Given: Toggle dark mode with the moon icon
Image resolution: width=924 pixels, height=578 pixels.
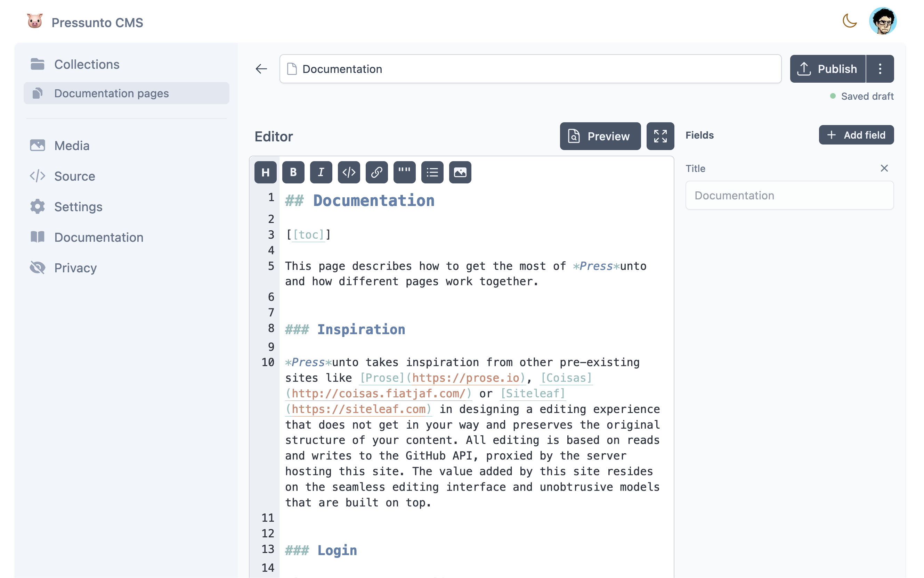Looking at the screenshot, I should pos(849,21).
